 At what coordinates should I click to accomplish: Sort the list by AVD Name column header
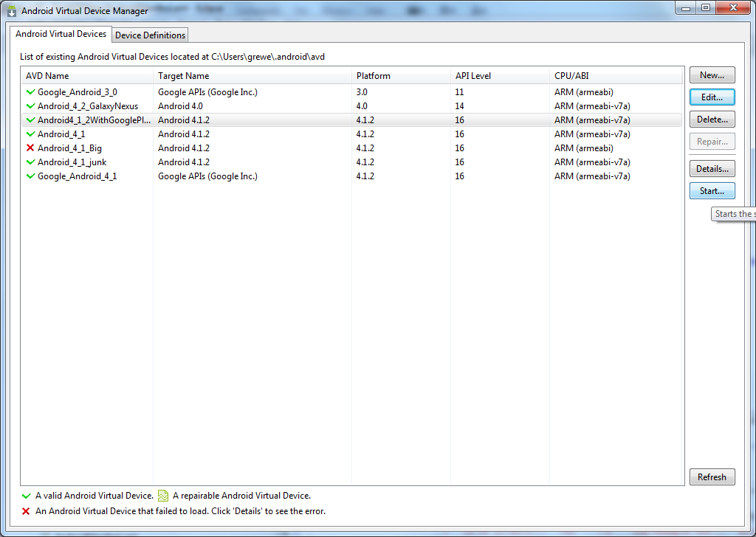(47, 76)
